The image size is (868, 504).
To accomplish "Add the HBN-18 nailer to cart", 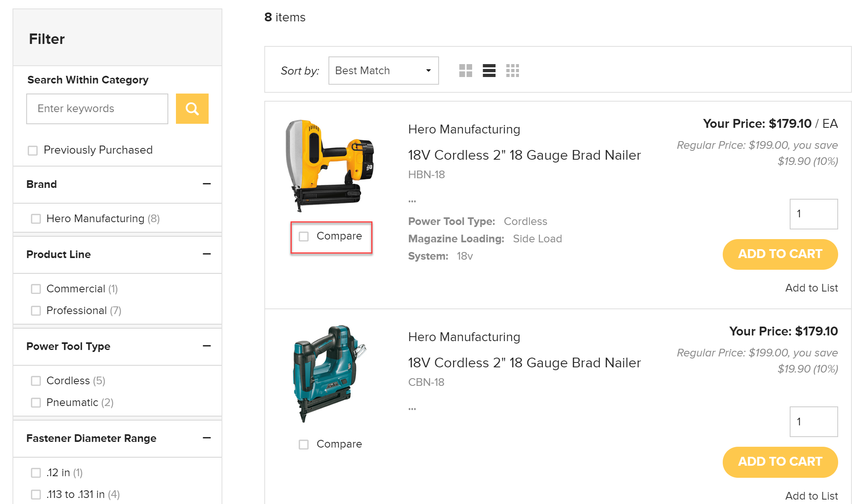I will [780, 254].
